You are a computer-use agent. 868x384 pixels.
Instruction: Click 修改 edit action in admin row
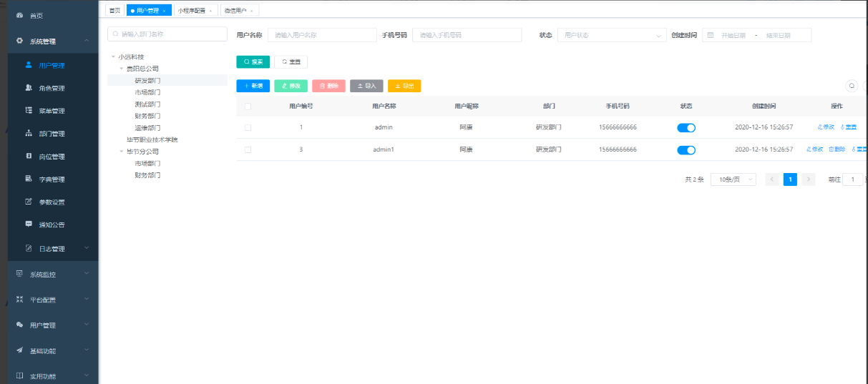click(x=826, y=127)
